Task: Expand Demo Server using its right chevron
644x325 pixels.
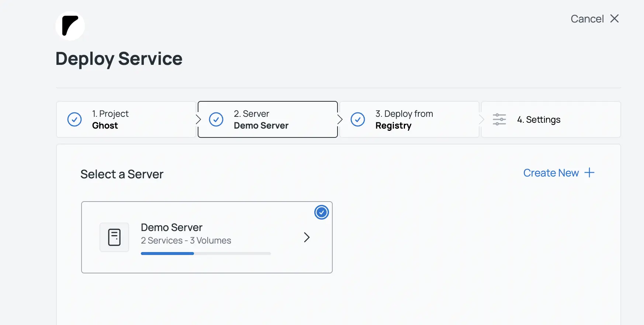Action: point(307,237)
